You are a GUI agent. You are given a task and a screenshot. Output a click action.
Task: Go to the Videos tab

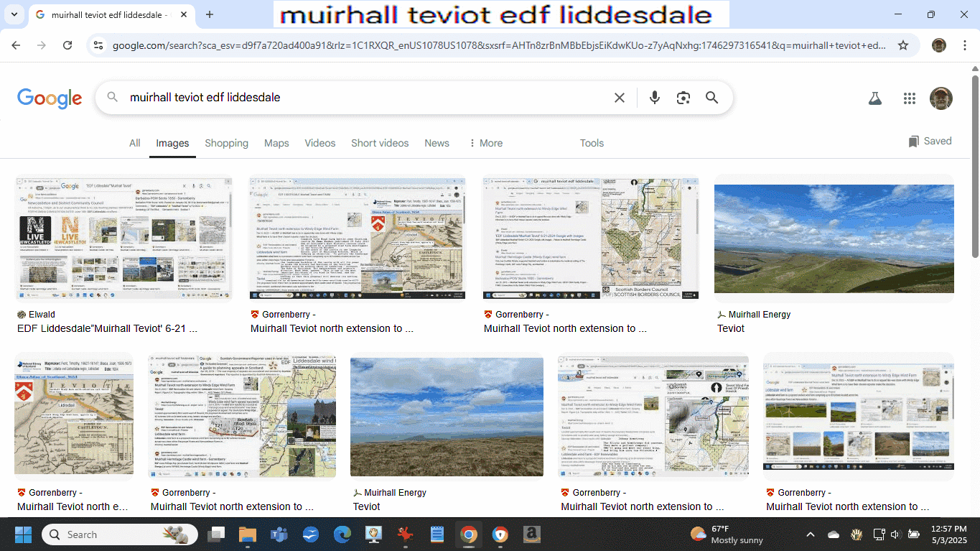click(320, 143)
